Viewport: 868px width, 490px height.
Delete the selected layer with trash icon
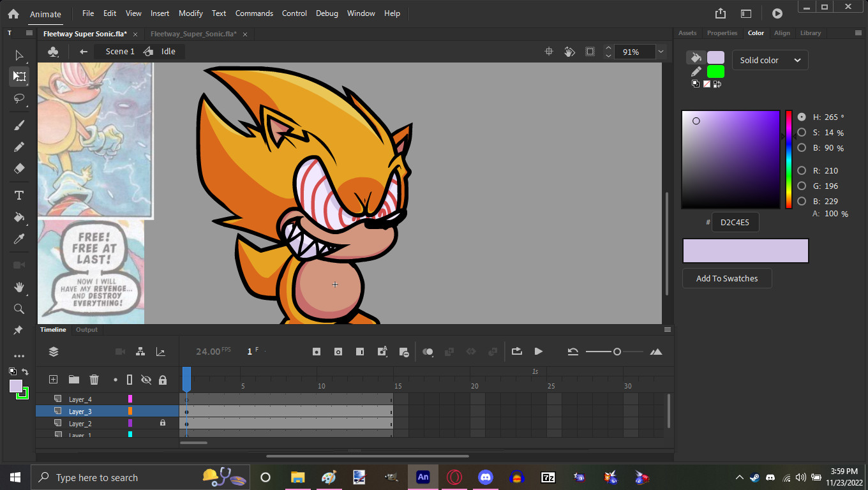[94, 380]
